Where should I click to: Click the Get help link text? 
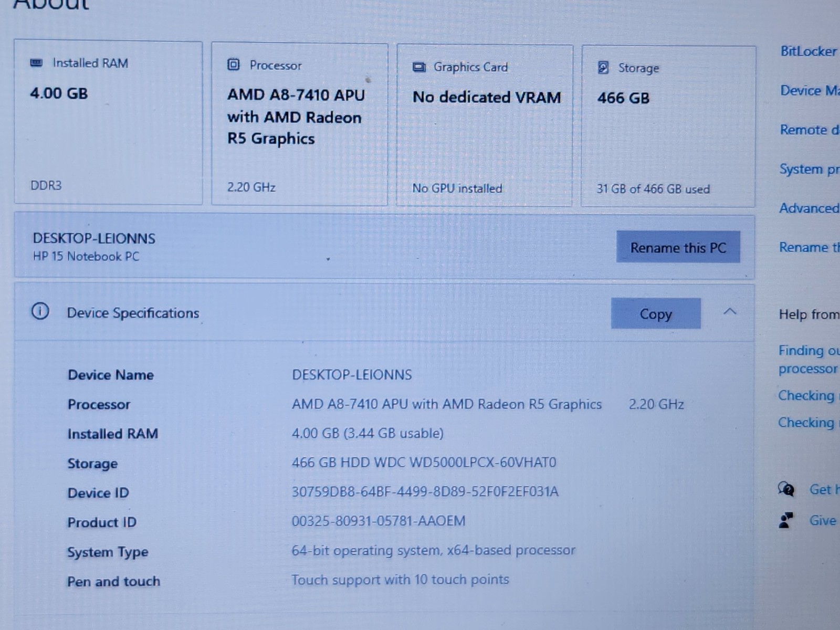[824, 489]
